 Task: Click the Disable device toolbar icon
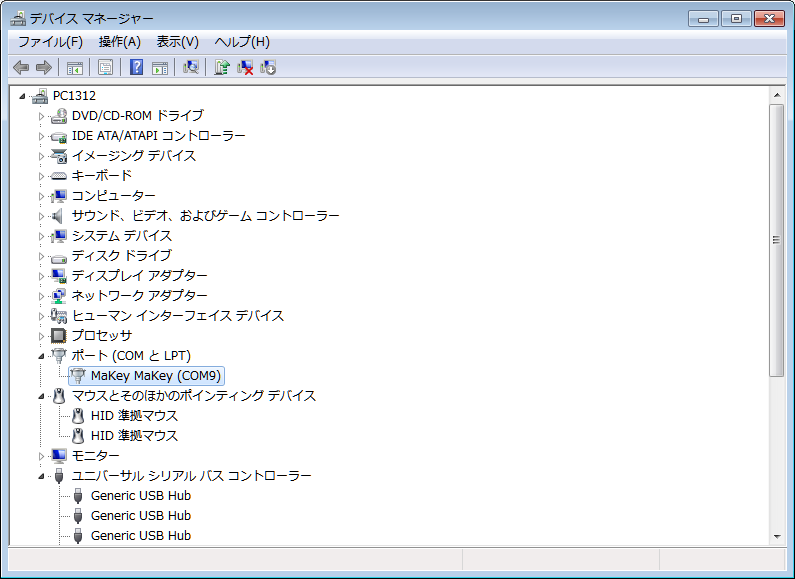(x=268, y=67)
